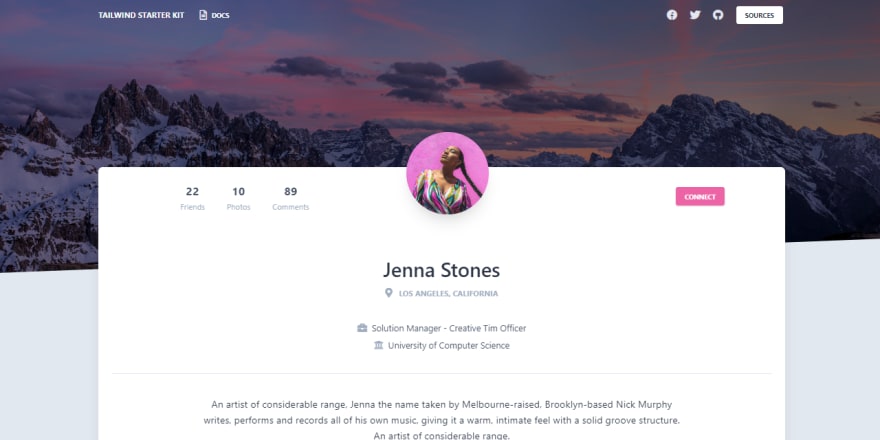This screenshot has height=440, width=880.
Task: View the 89 Comments count
Action: (291, 199)
